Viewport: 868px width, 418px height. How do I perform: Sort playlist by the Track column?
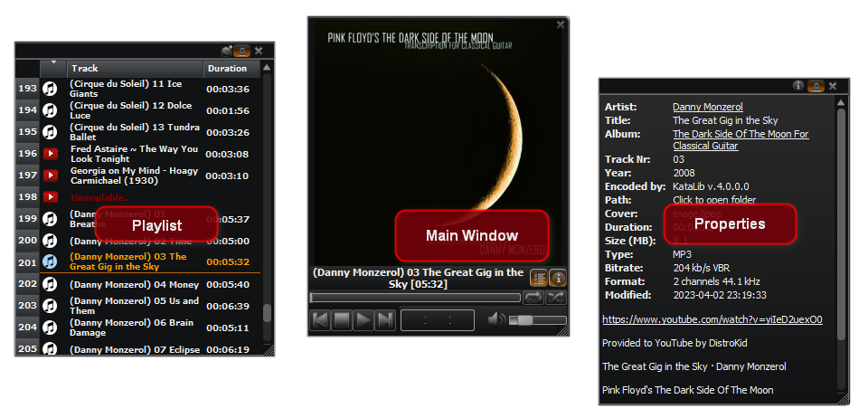point(135,69)
